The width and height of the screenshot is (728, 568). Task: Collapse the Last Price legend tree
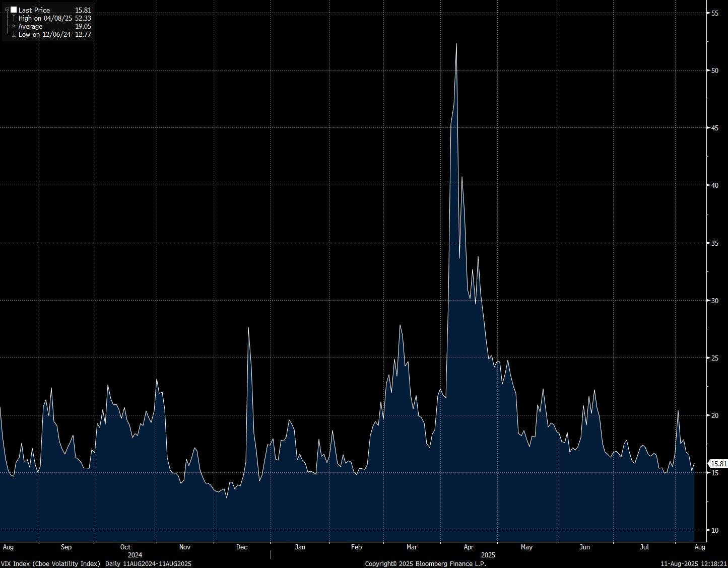pos(7,10)
